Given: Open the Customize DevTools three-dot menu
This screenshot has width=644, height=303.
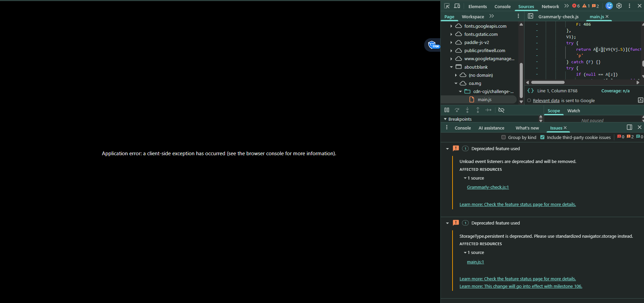Looking at the screenshot, I should click(629, 6).
